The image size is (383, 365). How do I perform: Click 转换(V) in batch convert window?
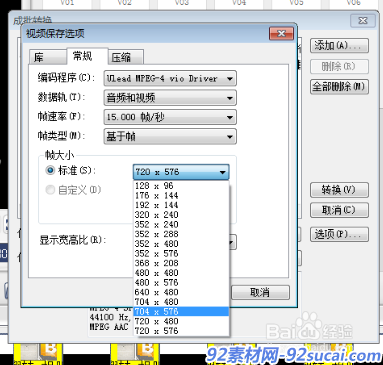point(339,190)
